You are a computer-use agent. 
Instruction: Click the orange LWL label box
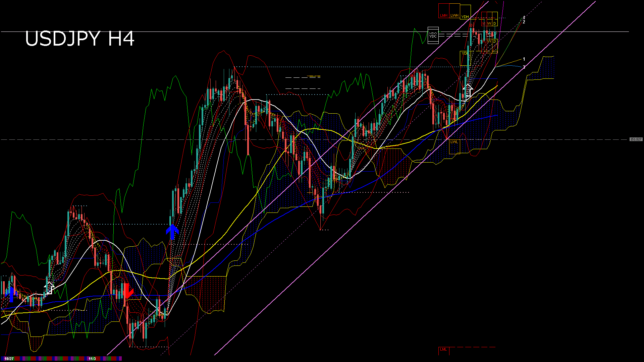pos(454,142)
